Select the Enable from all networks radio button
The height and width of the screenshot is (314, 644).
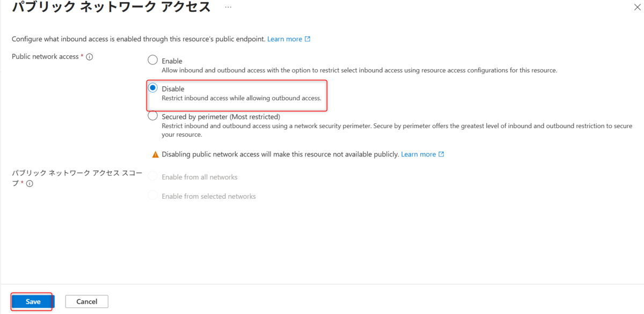coord(152,177)
